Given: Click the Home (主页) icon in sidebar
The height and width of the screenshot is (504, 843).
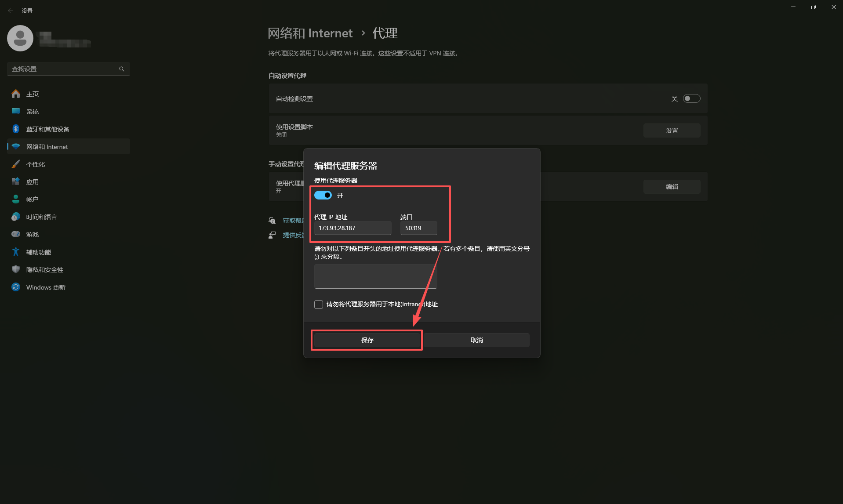Looking at the screenshot, I should (16, 94).
